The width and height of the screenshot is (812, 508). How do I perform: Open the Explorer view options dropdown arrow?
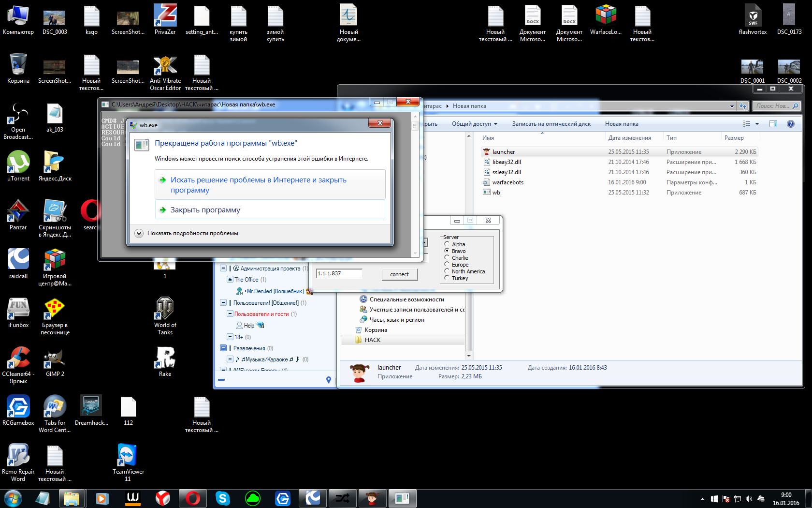coord(757,124)
